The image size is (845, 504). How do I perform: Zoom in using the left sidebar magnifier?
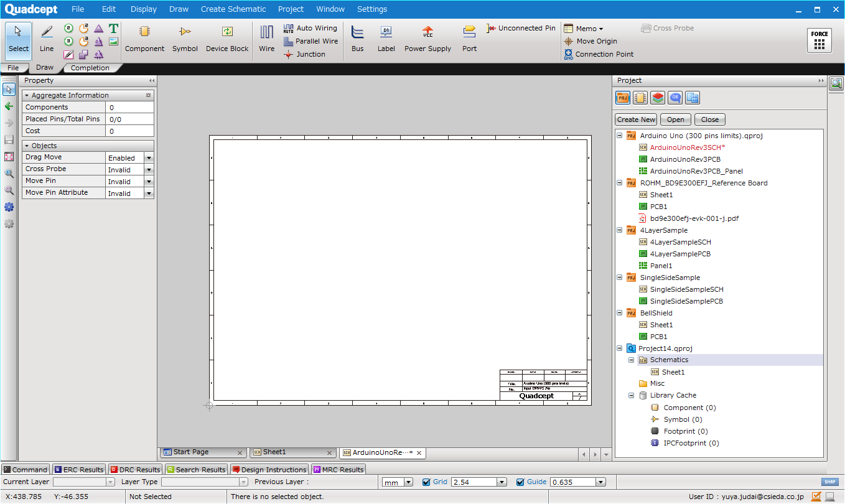coord(9,174)
